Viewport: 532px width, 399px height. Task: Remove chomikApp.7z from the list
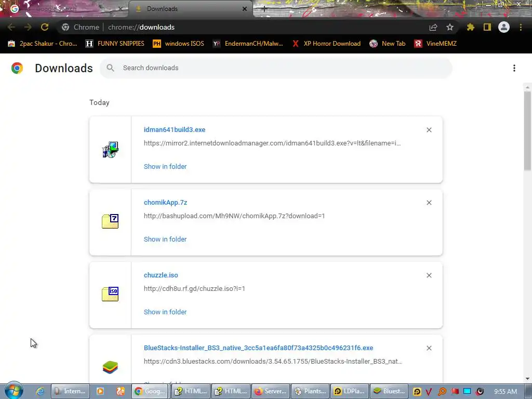(x=429, y=203)
